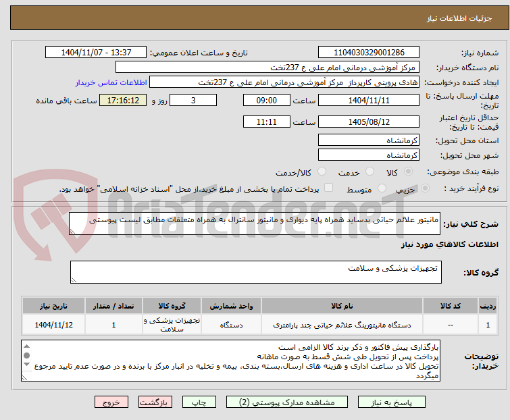Click the quantity cell showing 1
The width and height of the screenshot is (510, 420).
113,324
